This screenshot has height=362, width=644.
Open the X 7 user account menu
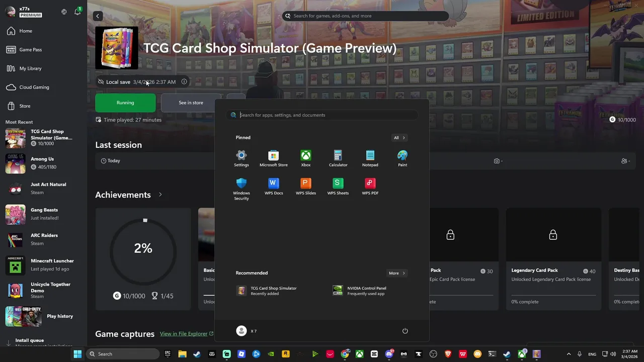coord(247,331)
